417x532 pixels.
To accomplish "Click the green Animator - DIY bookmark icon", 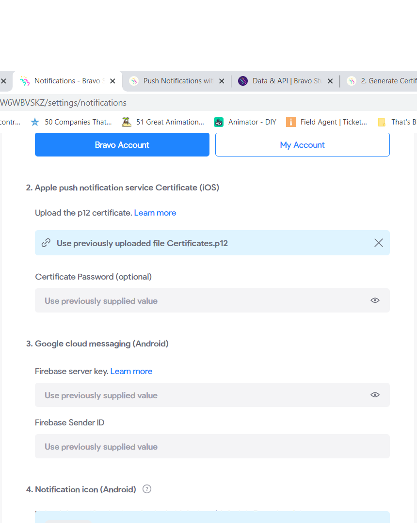I will pyautogui.click(x=219, y=122).
